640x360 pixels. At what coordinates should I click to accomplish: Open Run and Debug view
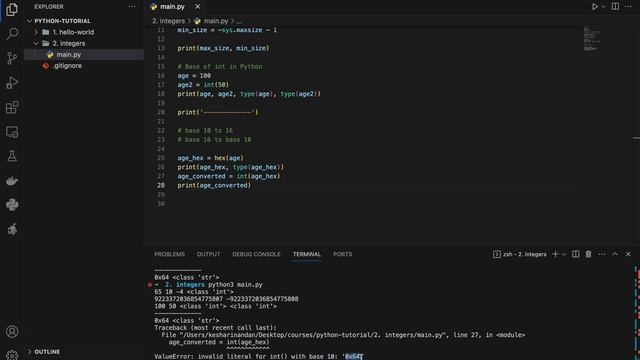(12, 82)
